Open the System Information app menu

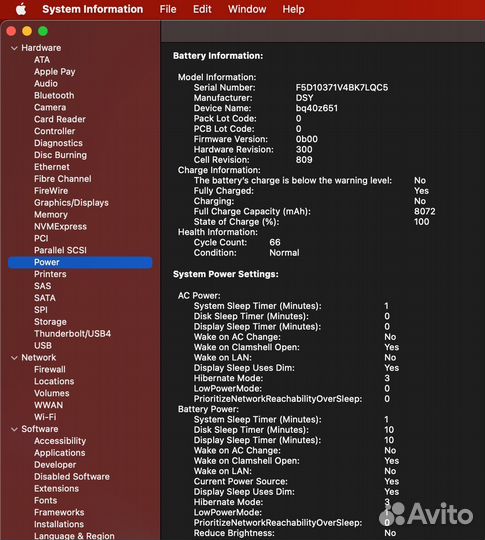pos(93,9)
